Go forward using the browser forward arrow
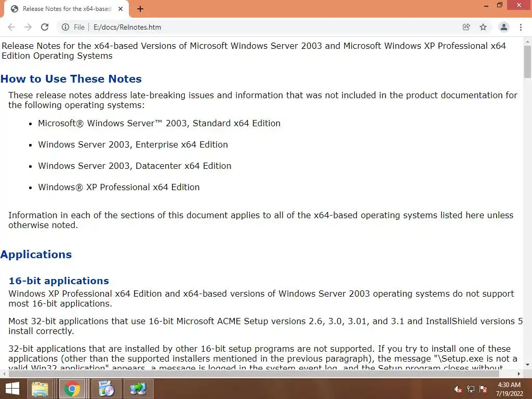 [x=28, y=27]
